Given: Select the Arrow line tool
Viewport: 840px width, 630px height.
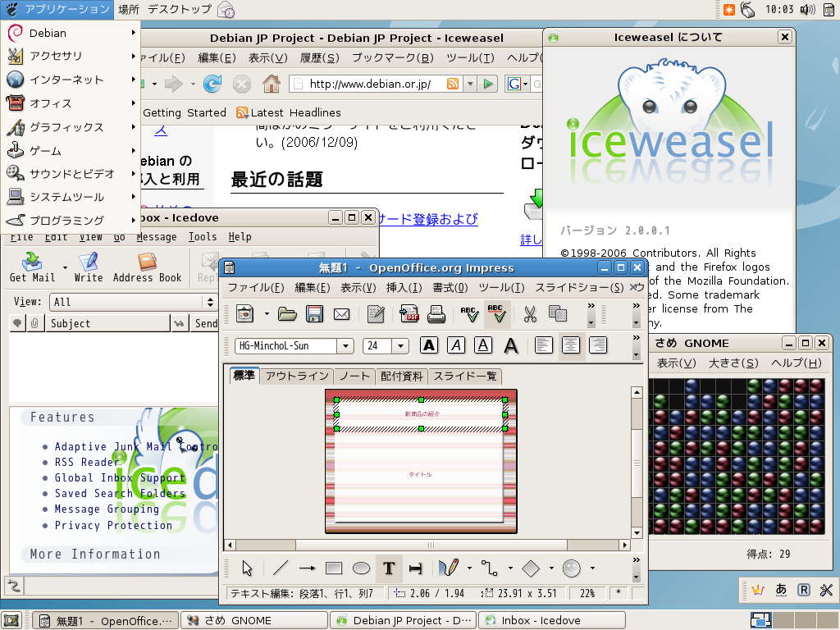Looking at the screenshot, I should click(307, 568).
